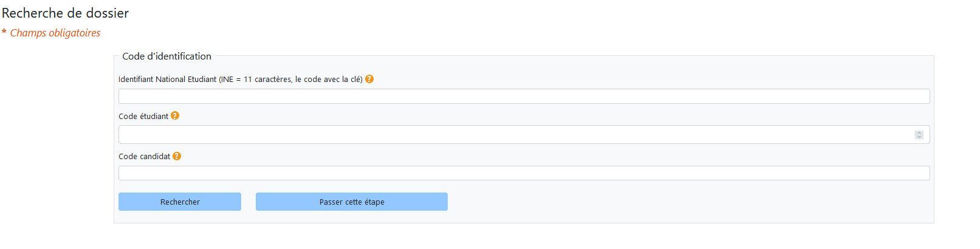Click the orange question mark beside Code candidat
The height and width of the screenshot is (249, 980).
tap(177, 156)
